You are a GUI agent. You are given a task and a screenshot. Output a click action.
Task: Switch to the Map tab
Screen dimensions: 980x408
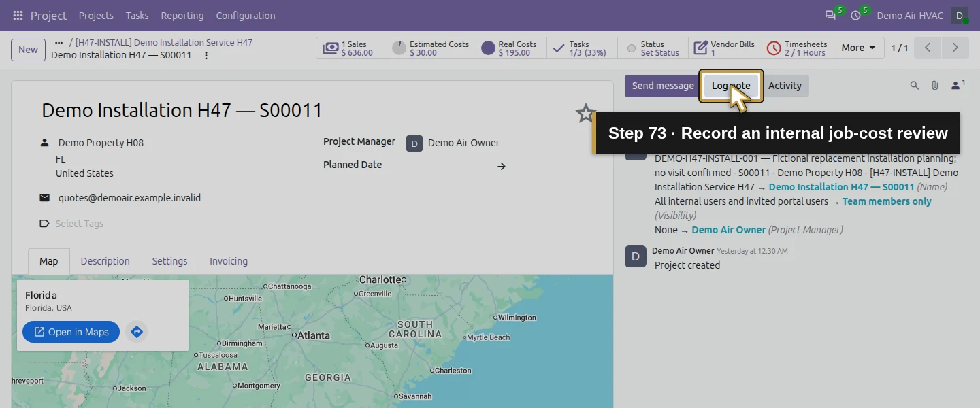tap(49, 261)
